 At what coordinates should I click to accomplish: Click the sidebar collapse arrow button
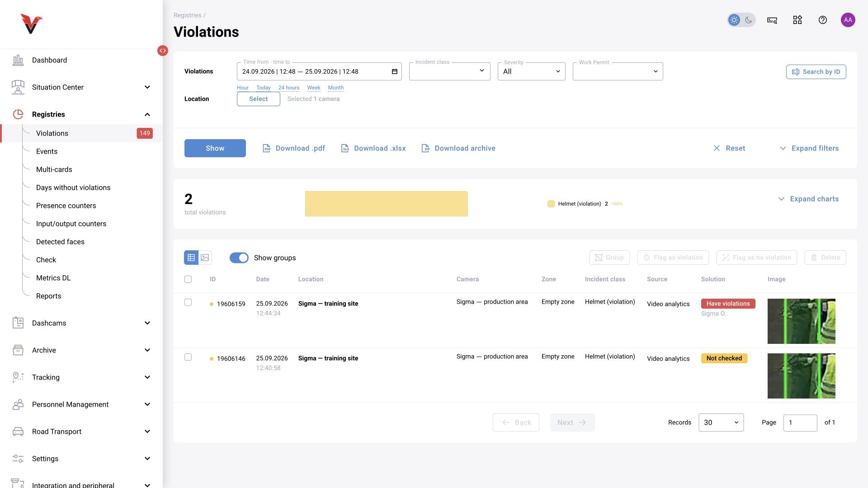point(163,51)
